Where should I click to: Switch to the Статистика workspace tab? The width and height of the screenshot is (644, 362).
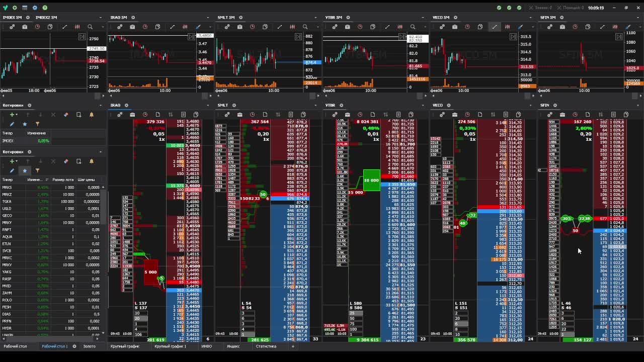pyautogui.click(x=266, y=346)
